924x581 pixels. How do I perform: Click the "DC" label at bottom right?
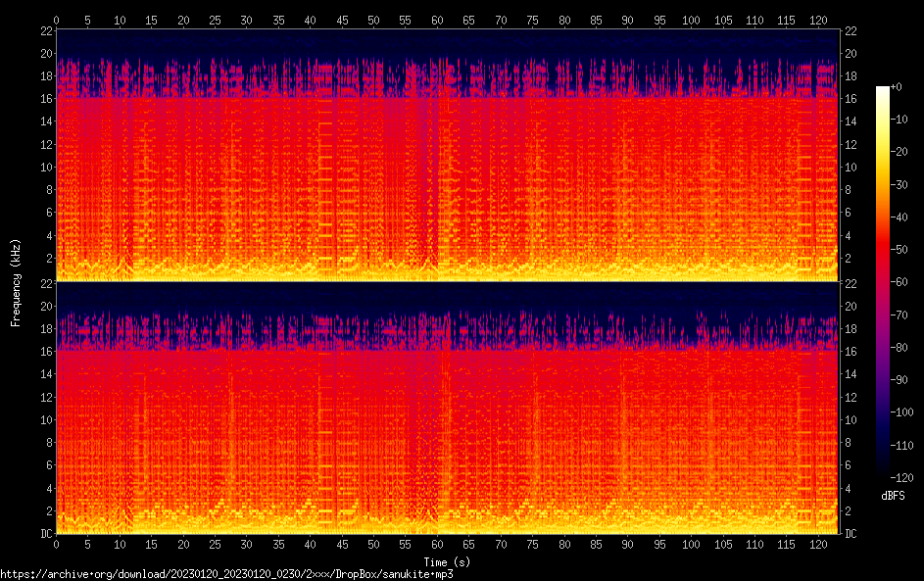pyautogui.click(x=851, y=534)
